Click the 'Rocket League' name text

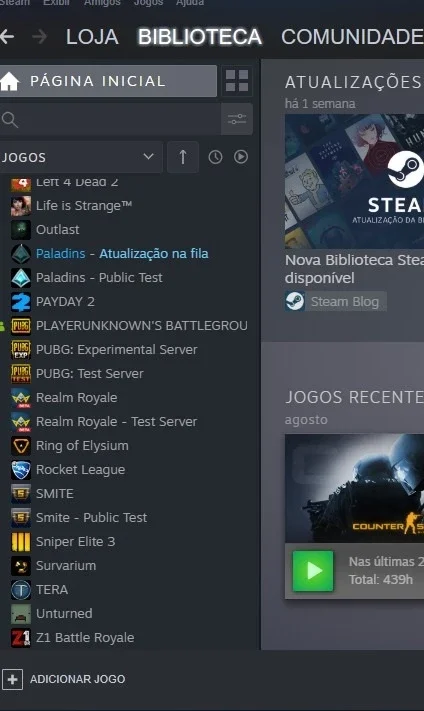click(x=80, y=470)
